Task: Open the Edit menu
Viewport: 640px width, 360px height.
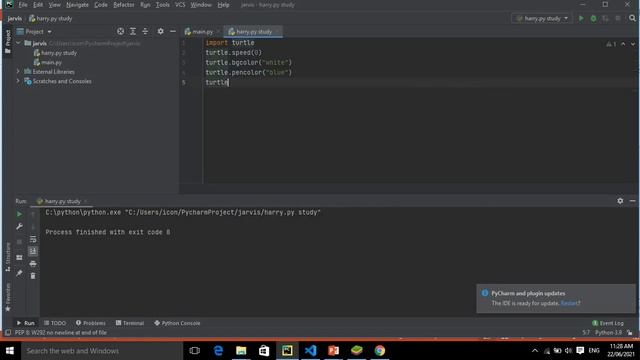Action: pos(38,5)
